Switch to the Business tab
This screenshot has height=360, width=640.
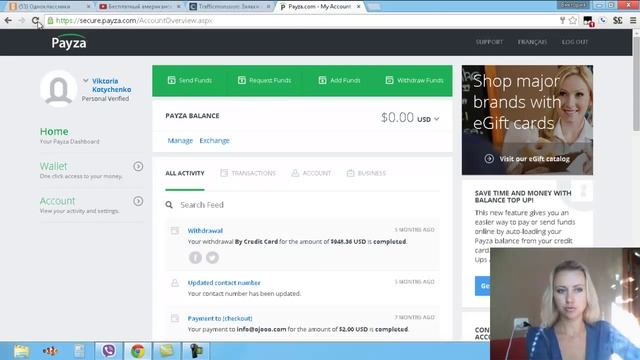pos(366,173)
